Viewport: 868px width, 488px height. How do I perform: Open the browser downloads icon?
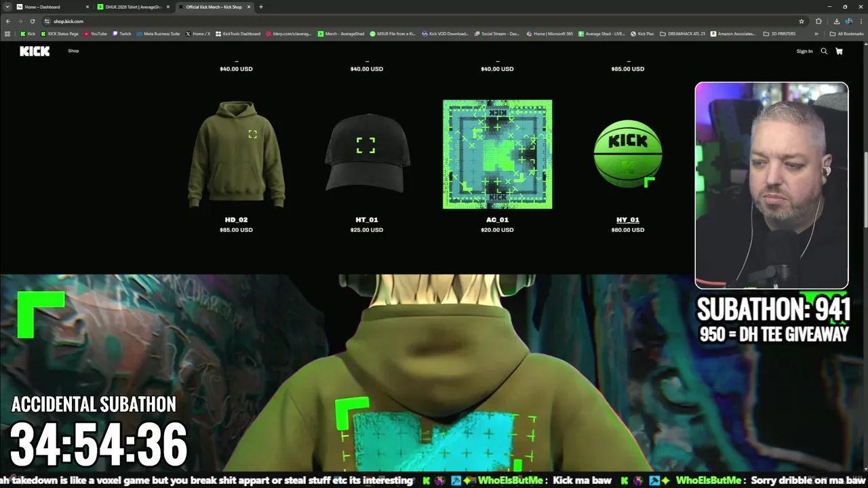click(x=836, y=21)
